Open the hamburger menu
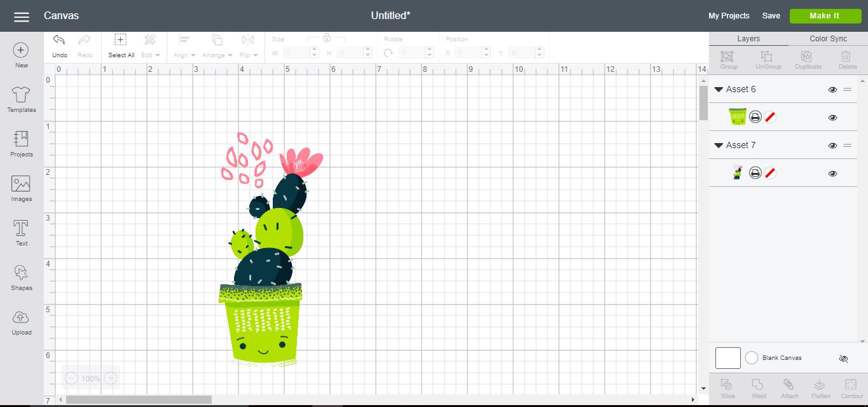Image resolution: width=868 pixels, height=407 pixels. tap(22, 17)
